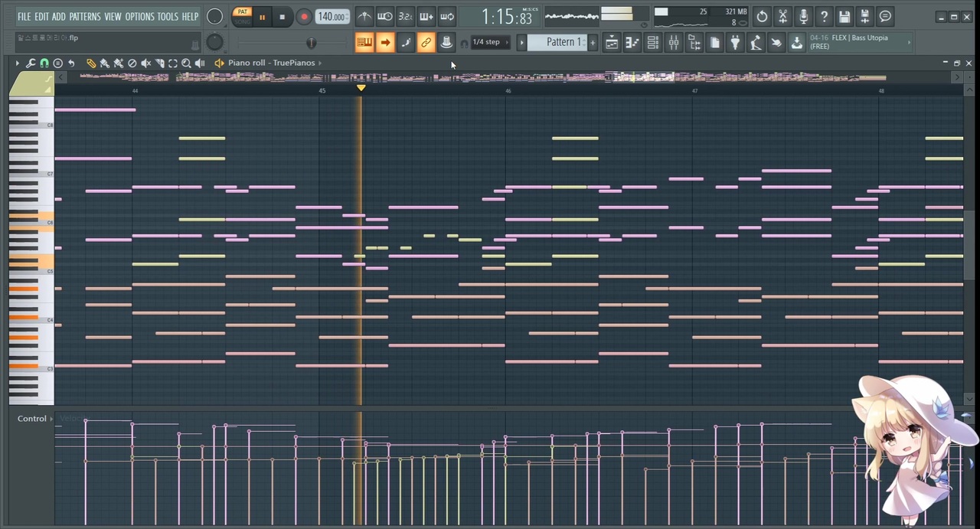The image size is (980, 529).
Task: Open the channel rack icon
Action: click(x=653, y=43)
